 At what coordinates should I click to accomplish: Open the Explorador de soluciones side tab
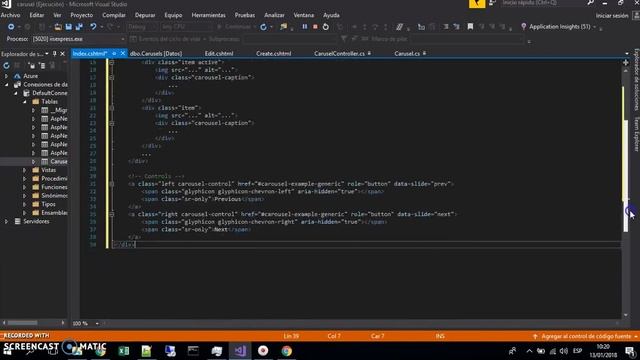(x=636, y=80)
